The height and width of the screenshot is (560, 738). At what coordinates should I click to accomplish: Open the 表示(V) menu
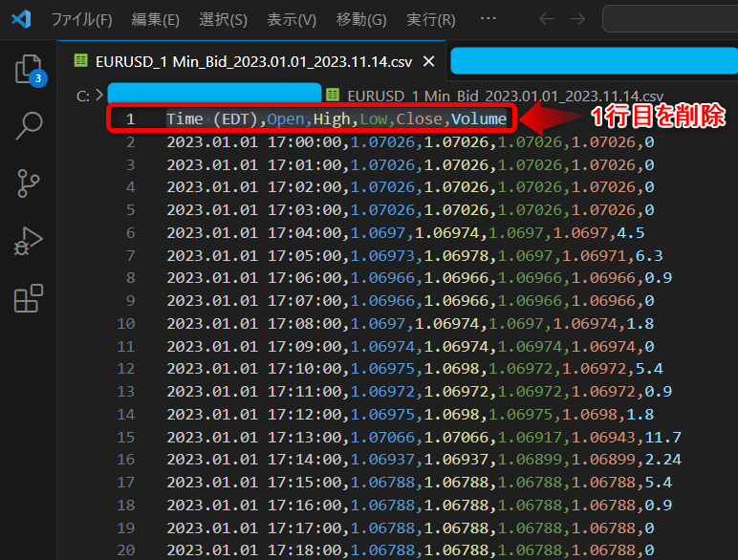click(292, 19)
